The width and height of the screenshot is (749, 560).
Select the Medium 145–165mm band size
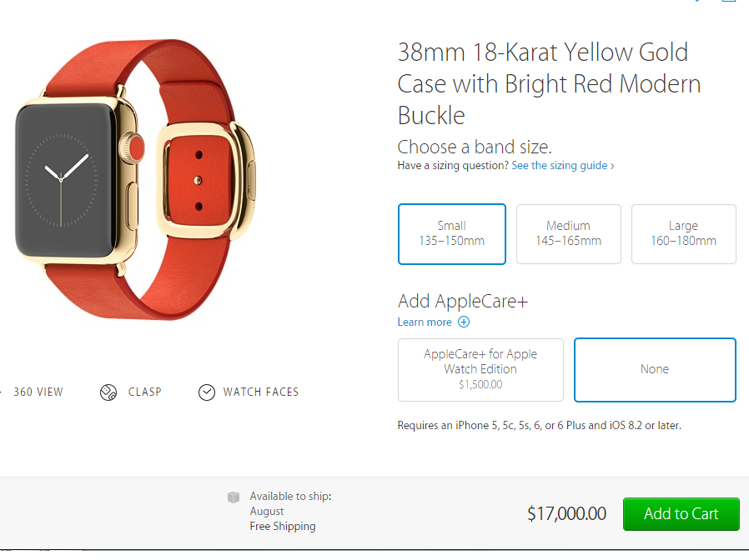[569, 234]
